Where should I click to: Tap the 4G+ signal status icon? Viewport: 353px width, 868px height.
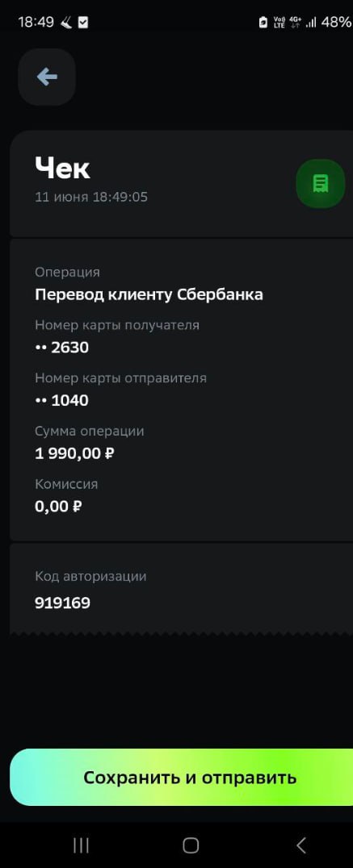[x=296, y=22]
